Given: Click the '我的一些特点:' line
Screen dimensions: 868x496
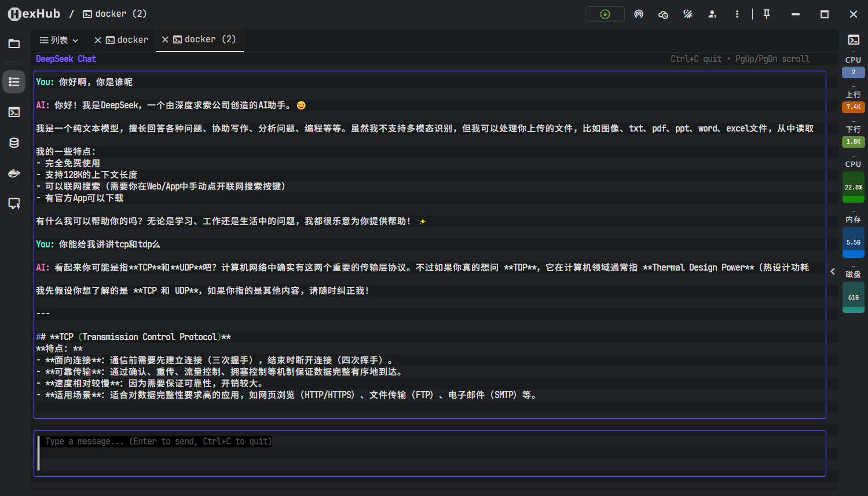Looking at the screenshot, I should point(66,152).
